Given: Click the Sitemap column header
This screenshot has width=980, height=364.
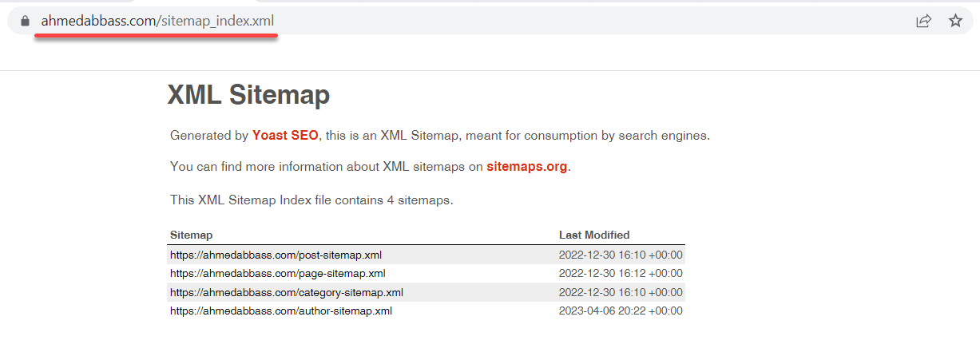Looking at the screenshot, I should [x=191, y=235].
